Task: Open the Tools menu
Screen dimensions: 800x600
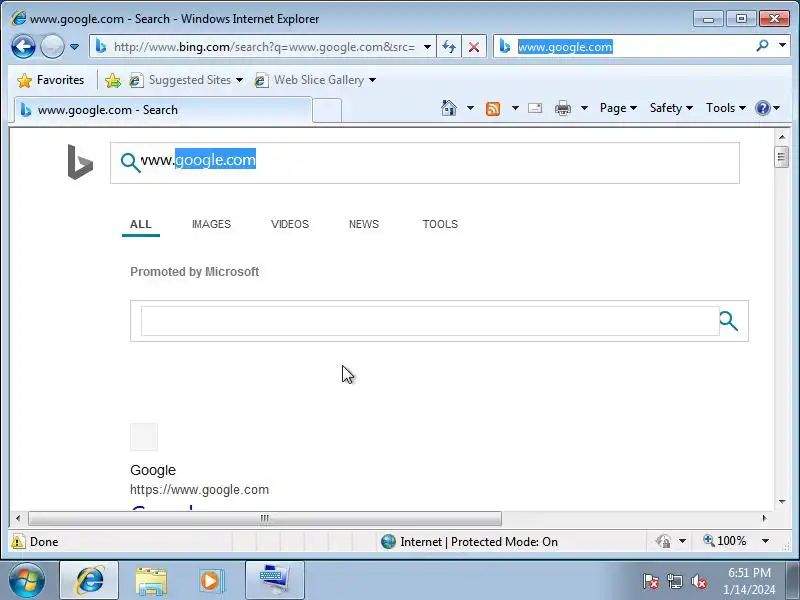Action: point(726,108)
